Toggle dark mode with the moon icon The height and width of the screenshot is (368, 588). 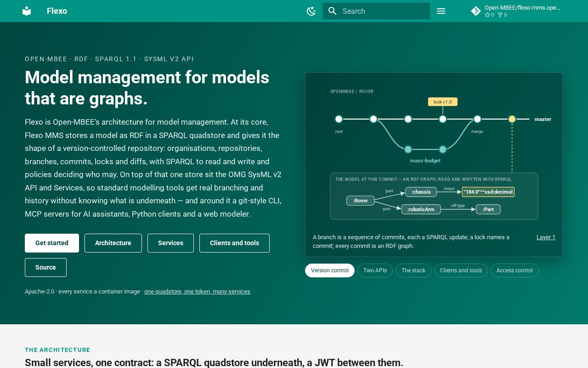tap(311, 11)
